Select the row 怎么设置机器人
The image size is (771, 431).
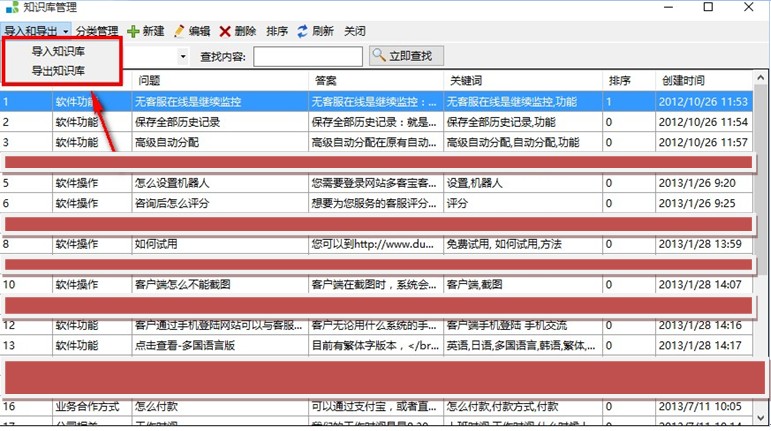coord(220,183)
